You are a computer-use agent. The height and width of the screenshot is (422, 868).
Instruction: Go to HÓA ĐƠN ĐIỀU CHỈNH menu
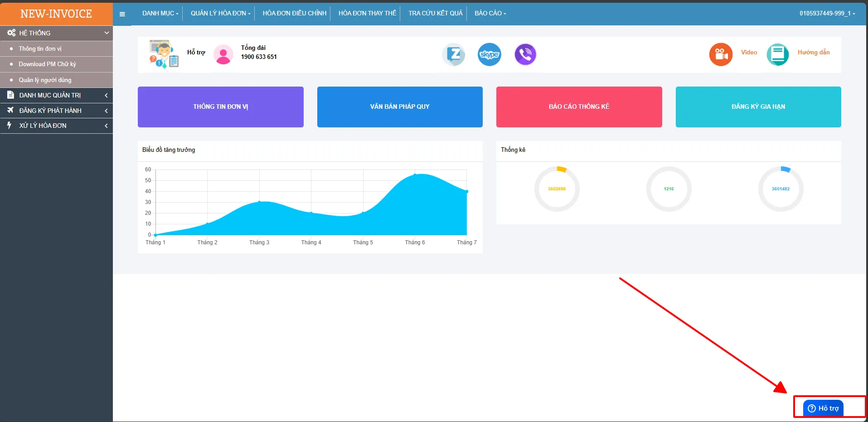[x=294, y=13]
